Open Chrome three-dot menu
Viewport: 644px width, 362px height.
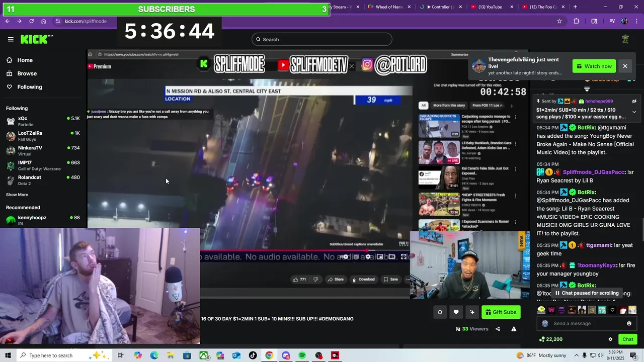(x=637, y=21)
